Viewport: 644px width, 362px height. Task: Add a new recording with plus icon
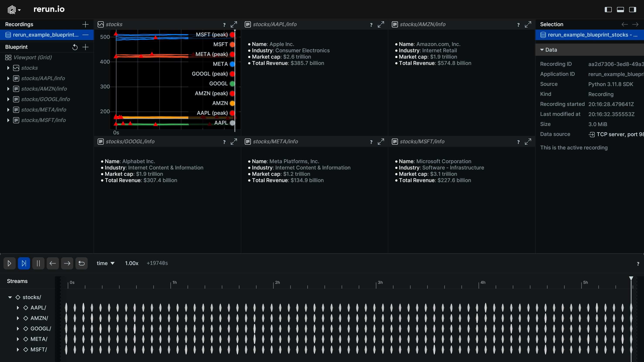point(85,24)
